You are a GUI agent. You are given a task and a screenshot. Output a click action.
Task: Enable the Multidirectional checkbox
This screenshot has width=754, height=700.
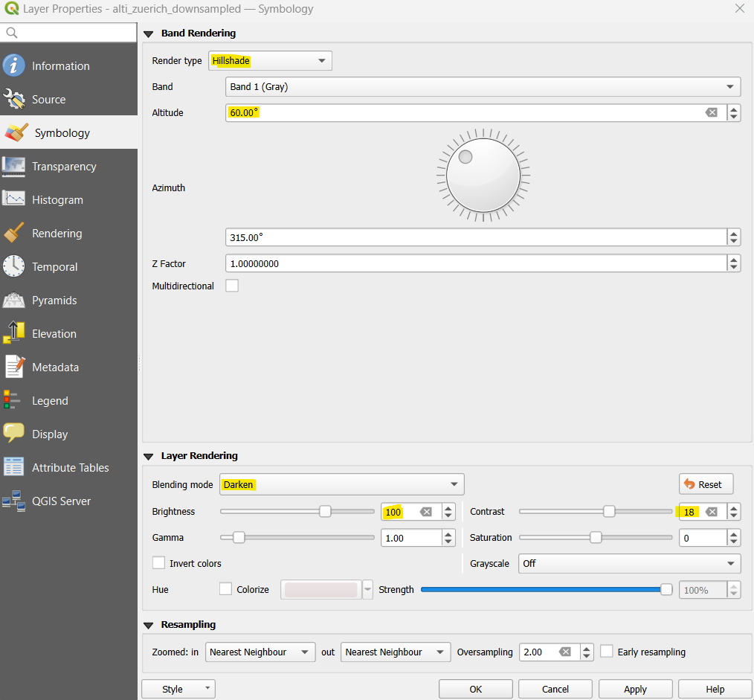click(x=232, y=286)
